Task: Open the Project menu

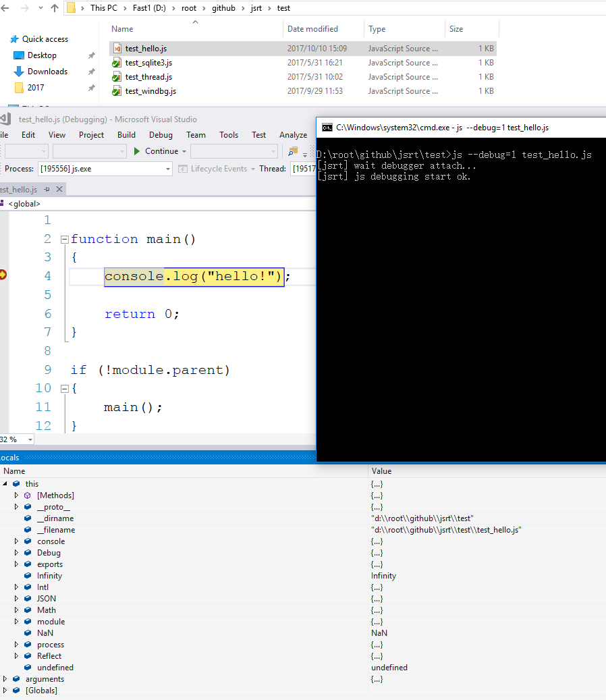Action: click(91, 135)
